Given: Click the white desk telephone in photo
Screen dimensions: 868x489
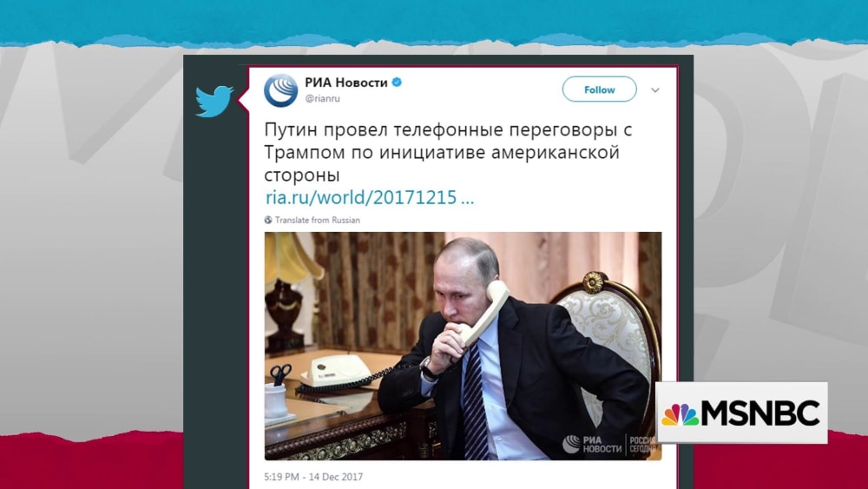Looking at the screenshot, I should coord(335,370).
